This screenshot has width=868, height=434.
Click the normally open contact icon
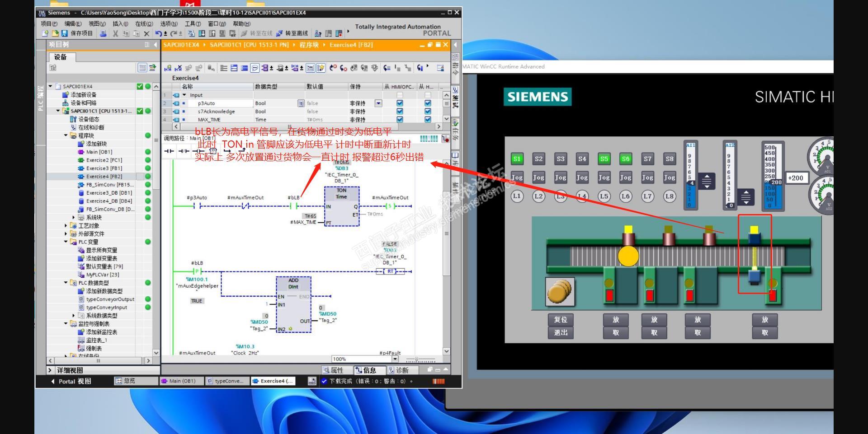[169, 151]
